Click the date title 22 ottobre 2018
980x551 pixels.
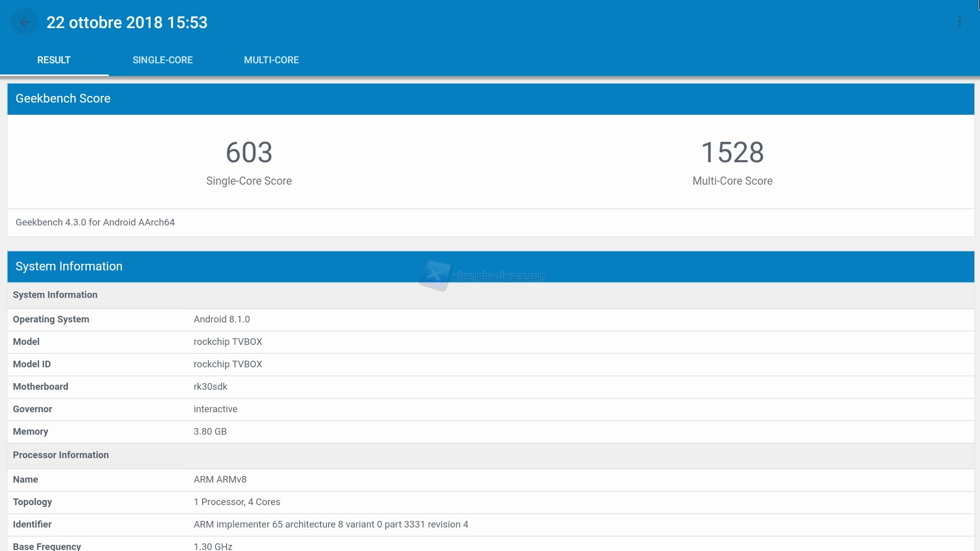click(127, 22)
